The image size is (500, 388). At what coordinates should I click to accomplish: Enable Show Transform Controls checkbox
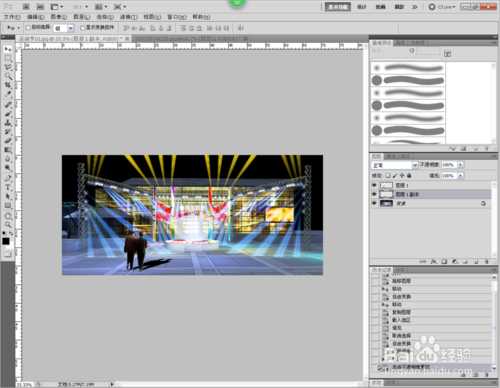83,28
